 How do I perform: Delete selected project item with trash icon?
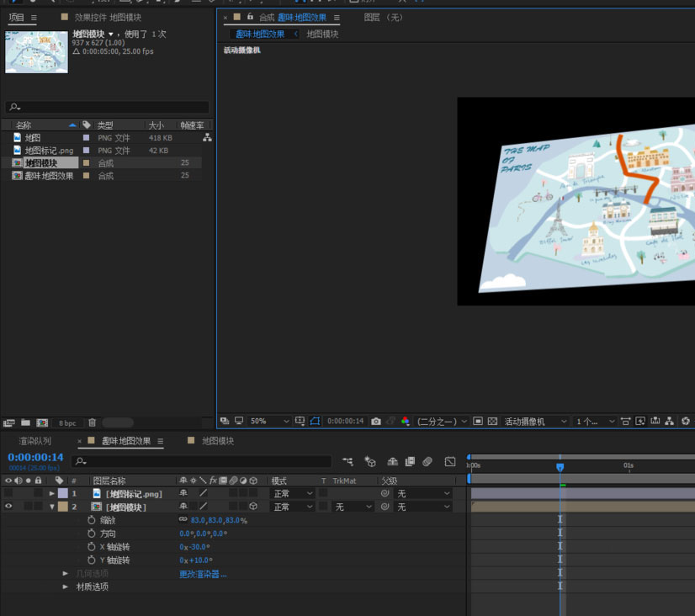(92, 422)
